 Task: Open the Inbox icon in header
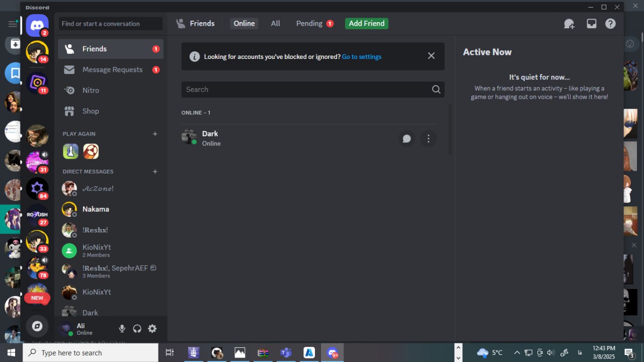pos(591,24)
